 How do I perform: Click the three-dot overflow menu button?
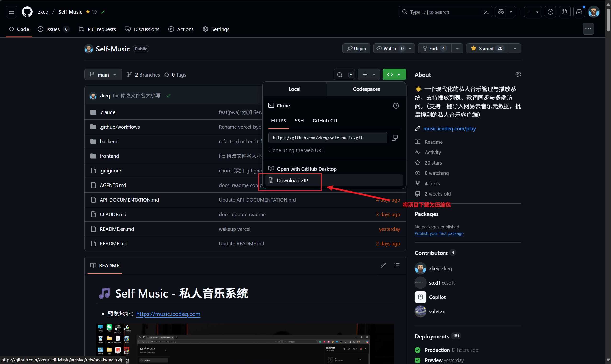pyautogui.click(x=588, y=29)
